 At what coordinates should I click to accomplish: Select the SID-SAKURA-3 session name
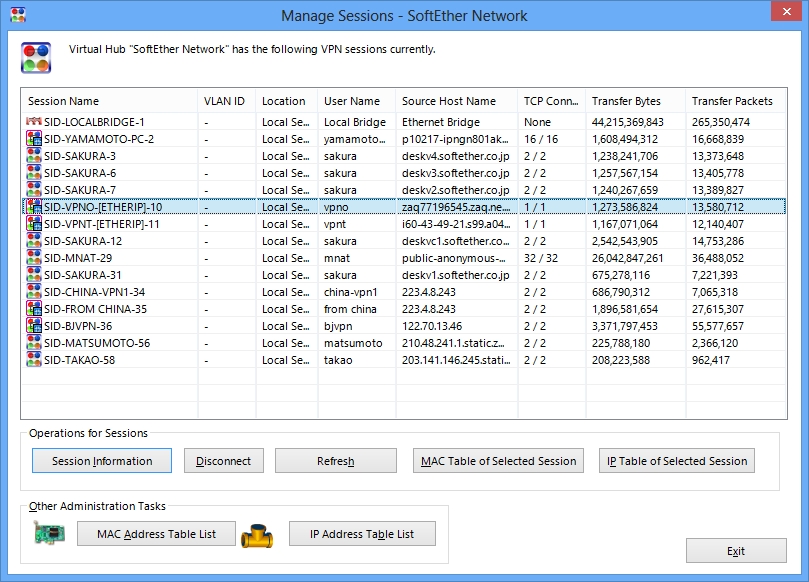click(x=79, y=156)
